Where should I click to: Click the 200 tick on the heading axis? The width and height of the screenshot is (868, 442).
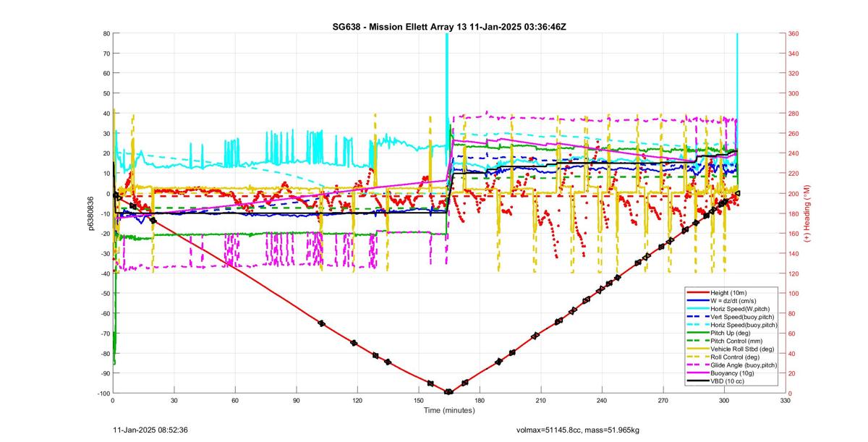click(793, 194)
